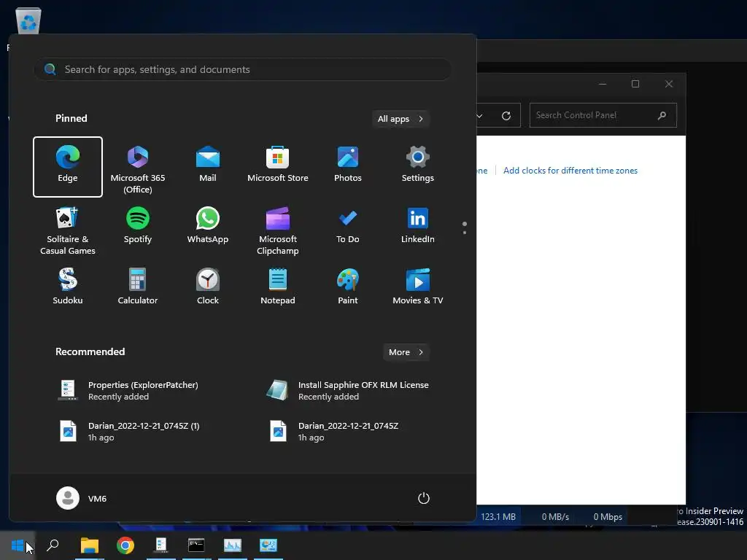Image resolution: width=747 pixels, height=560 pixels.
Task: Launch the Photos app
Action: pos(348,167)
